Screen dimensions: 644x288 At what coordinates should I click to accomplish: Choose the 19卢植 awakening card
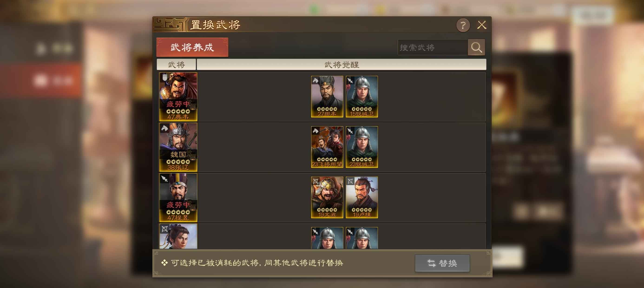tap(362, 197)
